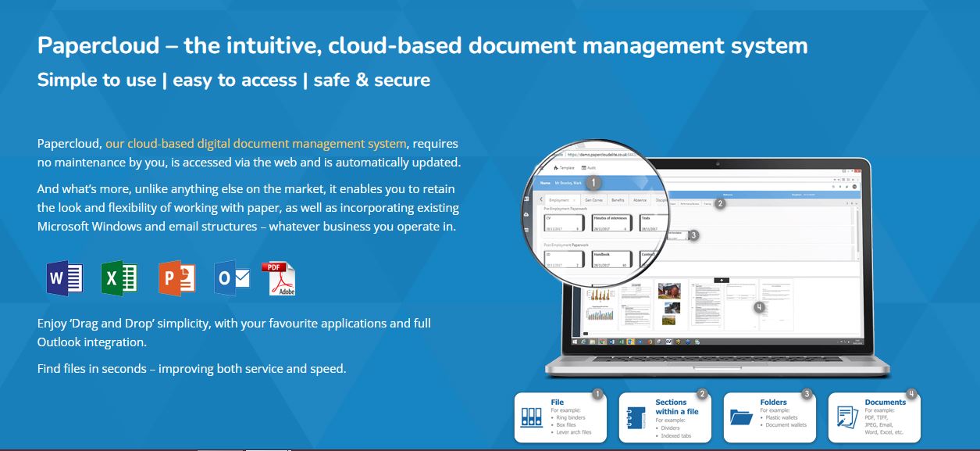Click the Template button in the magnified view
Image resolution: width=980 pixels, height=451 pixels.
[x=564, y=168]
